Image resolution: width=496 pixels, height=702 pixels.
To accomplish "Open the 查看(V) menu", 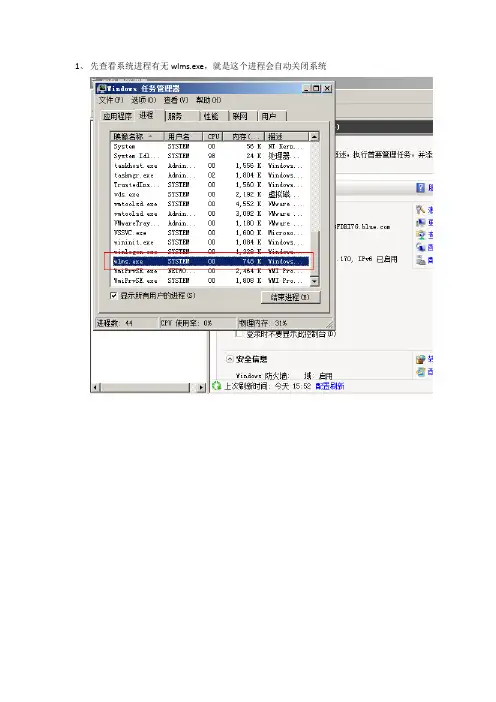I will tap(175, 100).
